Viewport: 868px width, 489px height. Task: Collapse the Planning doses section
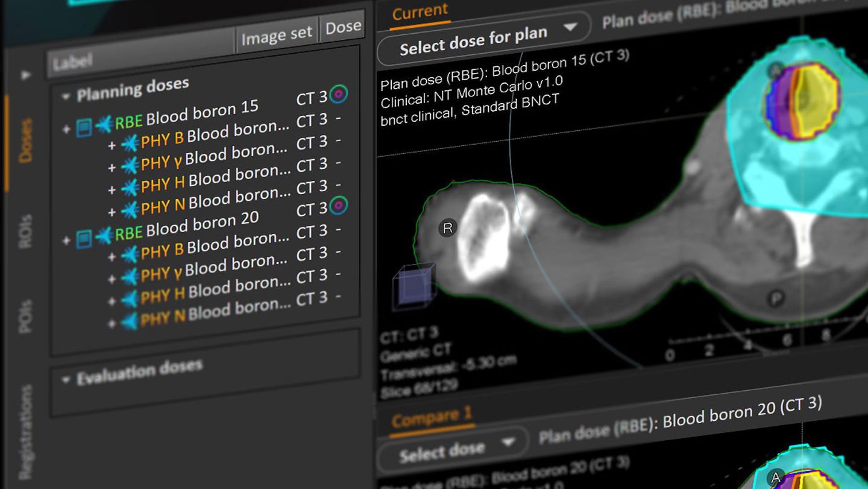(x=66, y=96)
